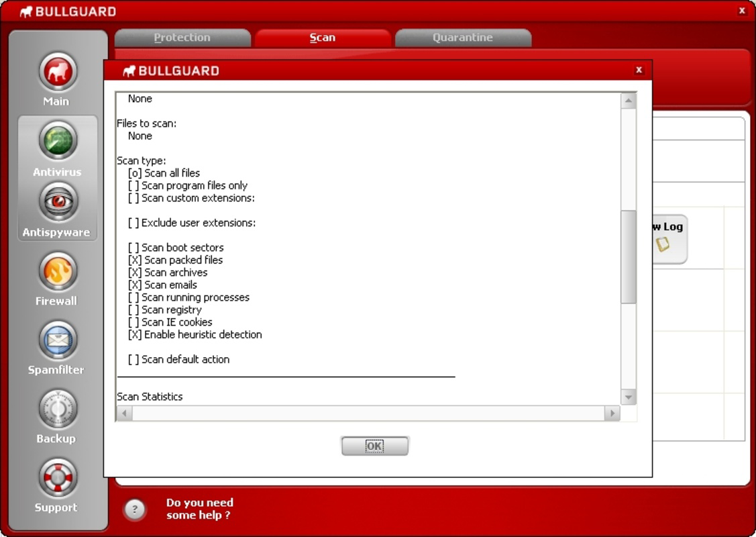The height and width of the screenshot is (537, 756).
Task: Open the Spamfilter envelope icon
Action: point(58,340)
